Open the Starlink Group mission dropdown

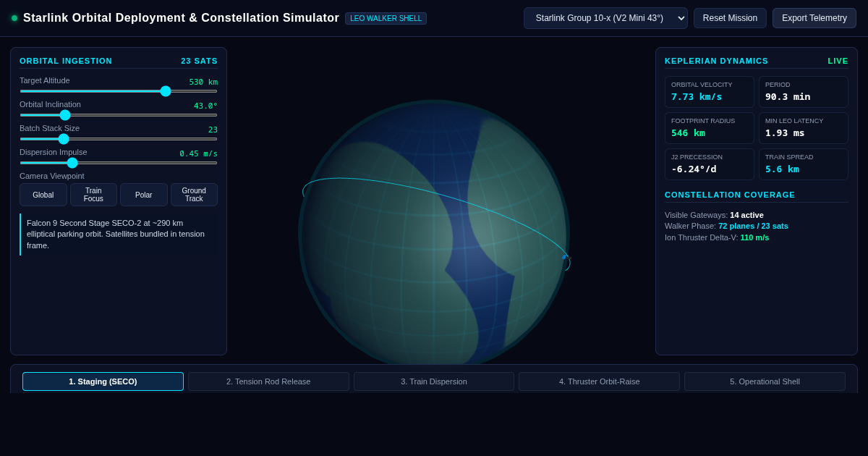605,18
